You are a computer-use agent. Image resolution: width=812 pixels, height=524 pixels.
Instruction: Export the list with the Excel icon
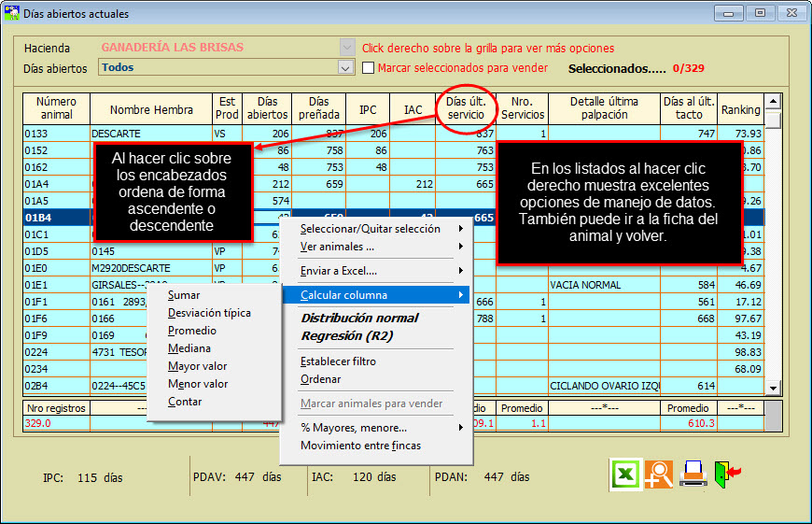tap(626, 475)
